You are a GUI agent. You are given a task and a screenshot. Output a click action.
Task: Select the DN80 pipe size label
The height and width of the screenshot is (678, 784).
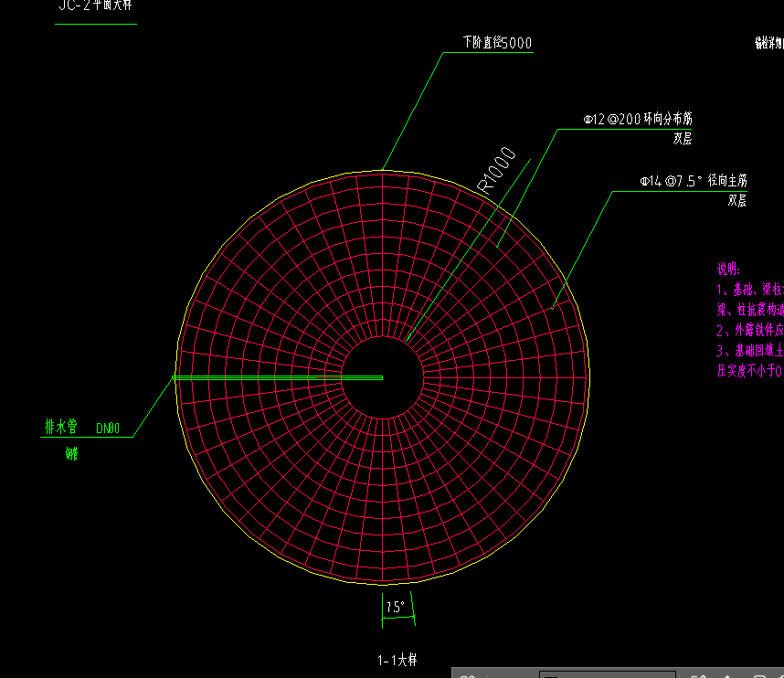[x=108, y=429]
